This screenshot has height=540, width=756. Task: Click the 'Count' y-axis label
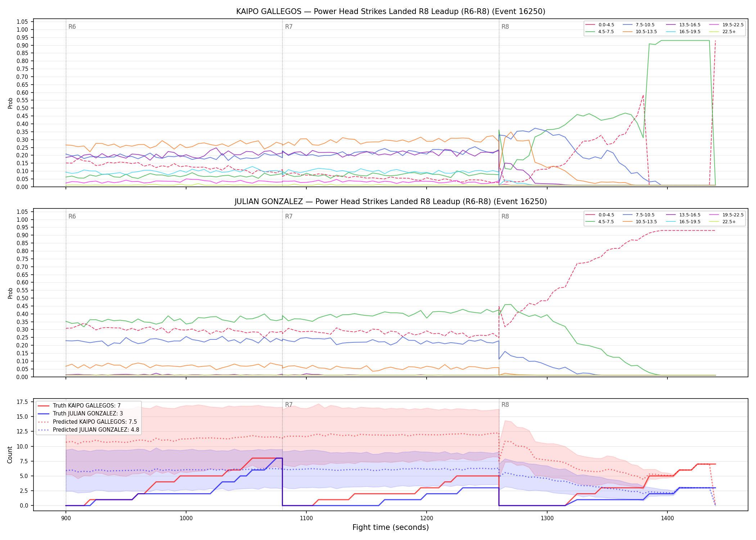10,455
